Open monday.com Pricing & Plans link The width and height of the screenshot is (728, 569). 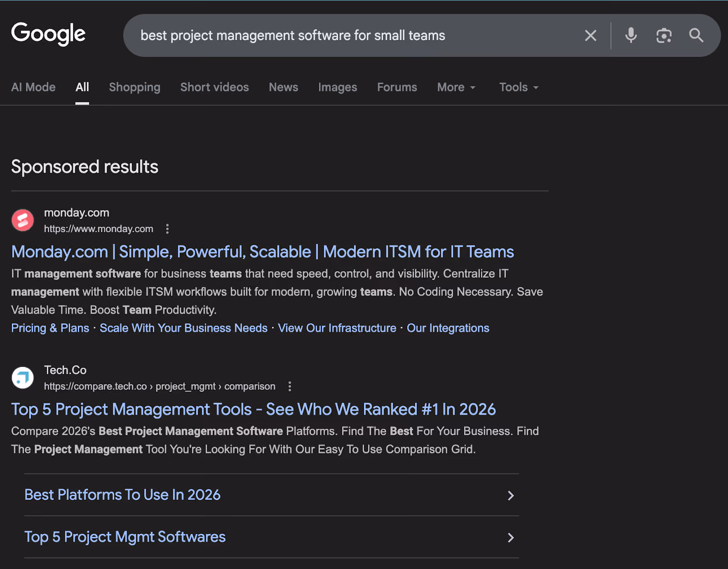[50, 328]
